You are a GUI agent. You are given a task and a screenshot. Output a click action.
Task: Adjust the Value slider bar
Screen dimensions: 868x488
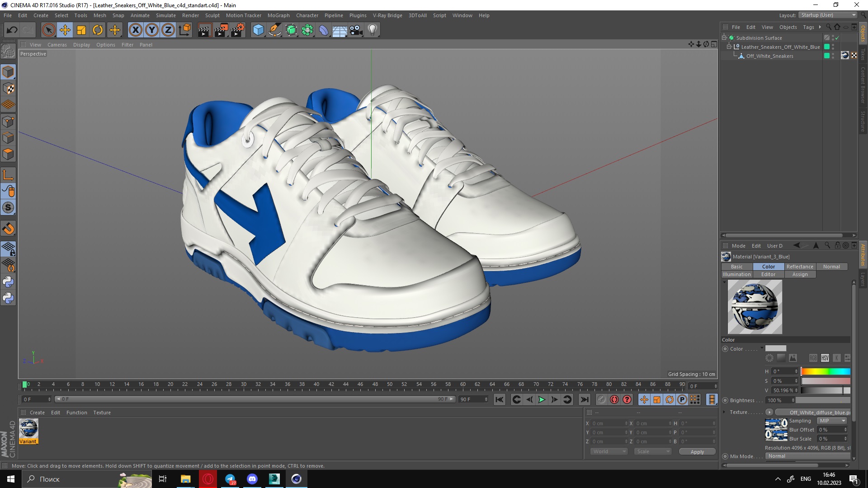click(x=826, y=390)
